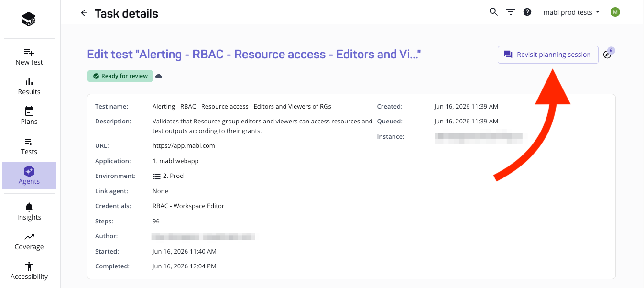Screen dimensions: 644x288
Task: Click the '1. mabl webapp' application value
Action: pyautogui.click(x=175, y=161)
